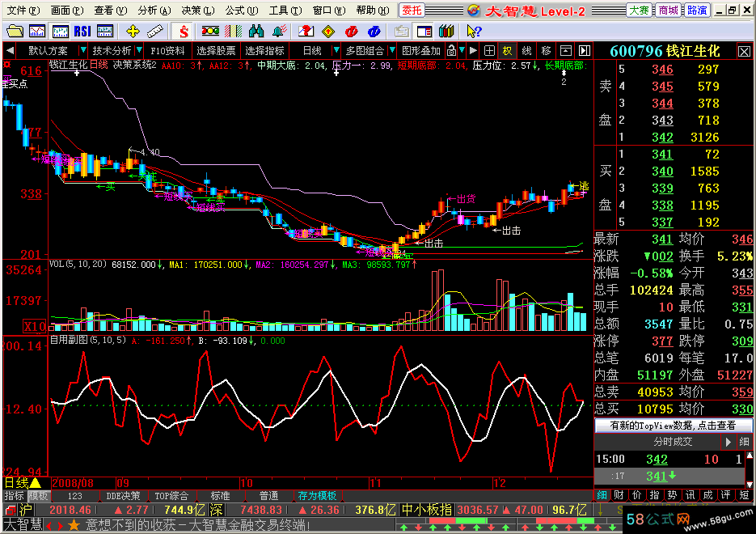
Task: Open the dropdown arrow next to the padlock
Action: (462, 50)
